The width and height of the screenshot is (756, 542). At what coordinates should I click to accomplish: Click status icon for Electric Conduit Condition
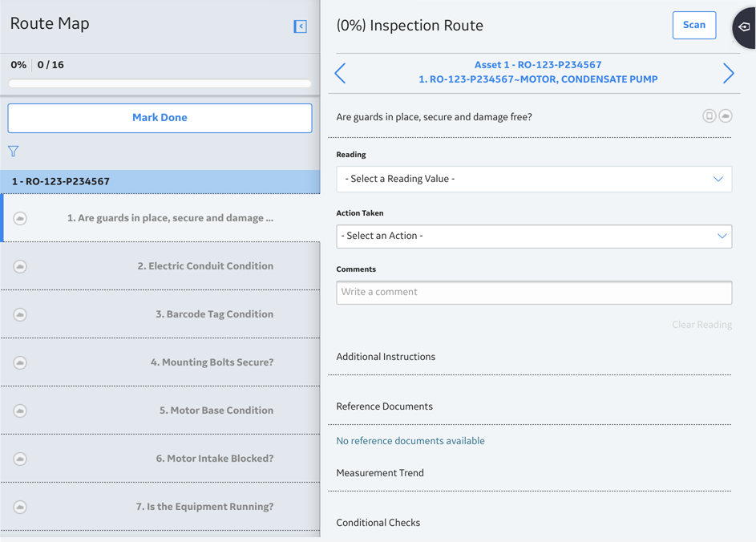coord(20,266)
